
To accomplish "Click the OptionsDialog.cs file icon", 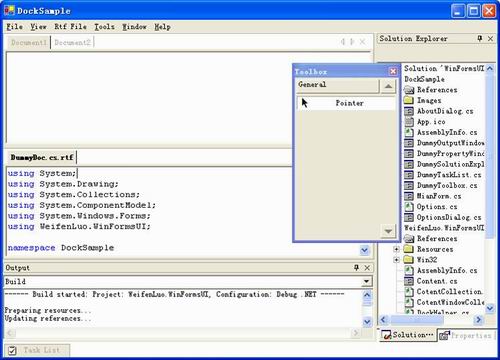I will 409,217.
